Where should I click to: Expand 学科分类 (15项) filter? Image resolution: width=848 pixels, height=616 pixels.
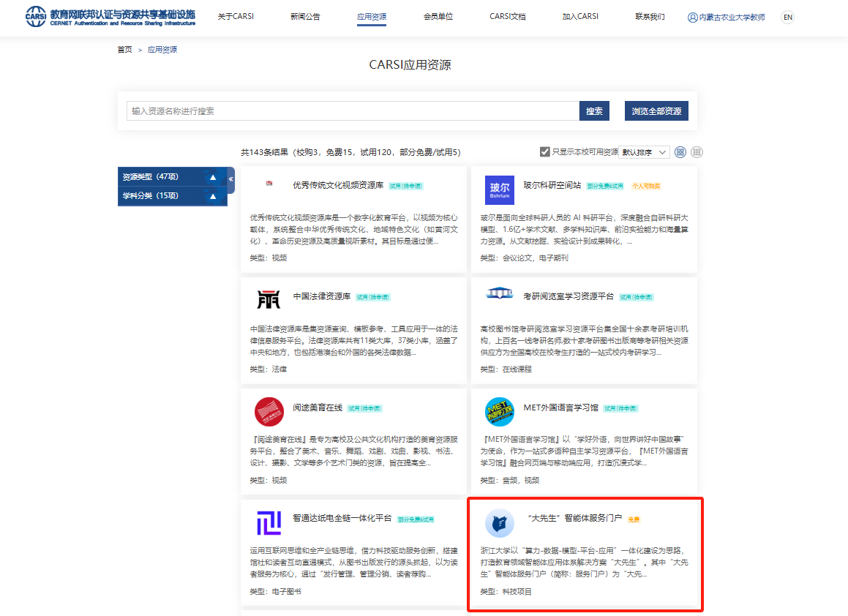[173, 196]
